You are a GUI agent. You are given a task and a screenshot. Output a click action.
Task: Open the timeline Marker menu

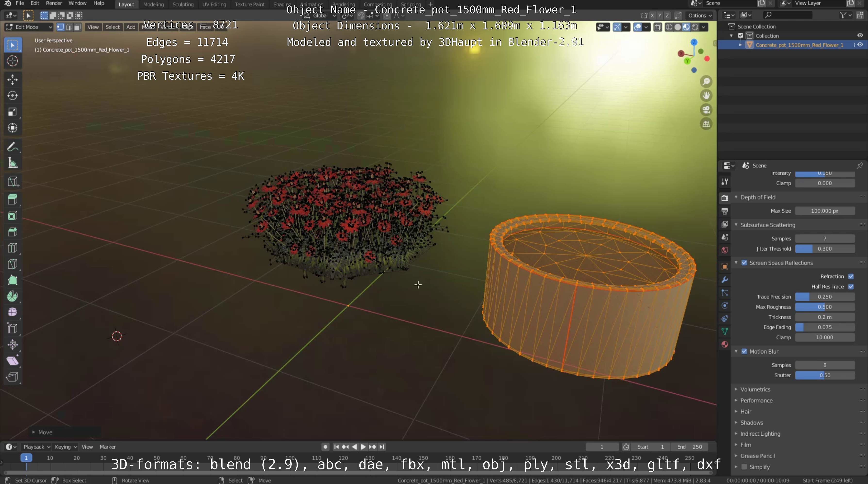108,447
